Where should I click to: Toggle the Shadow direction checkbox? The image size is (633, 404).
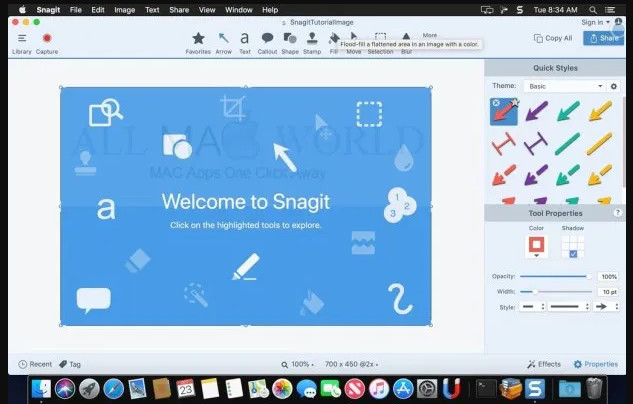[573, 254]
